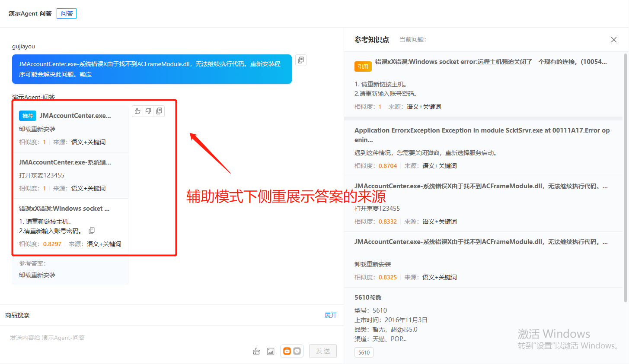Switch to orange robot assistant mode

coord(287,351)
